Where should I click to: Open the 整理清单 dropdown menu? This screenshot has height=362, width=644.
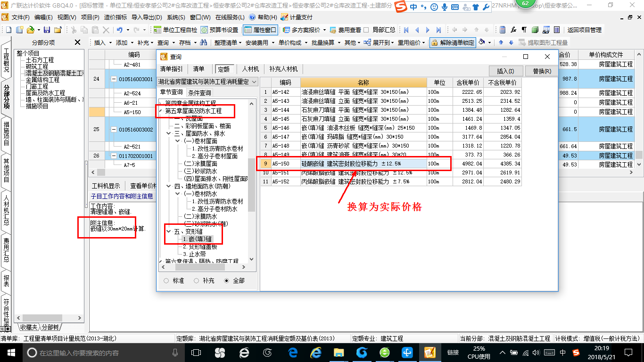228,42
